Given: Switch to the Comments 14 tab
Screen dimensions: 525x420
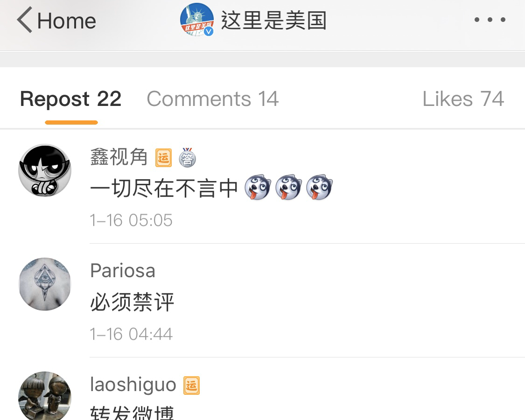Looking at the screenshot, I should pos(213,99).
